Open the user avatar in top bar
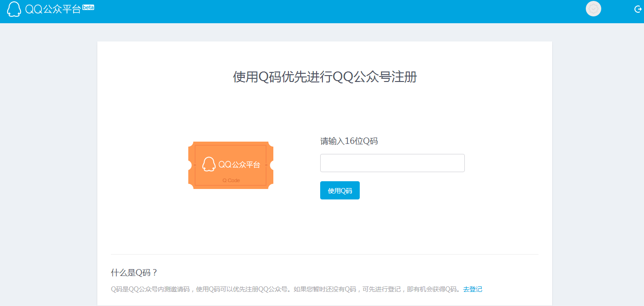 tap(594, 9)
